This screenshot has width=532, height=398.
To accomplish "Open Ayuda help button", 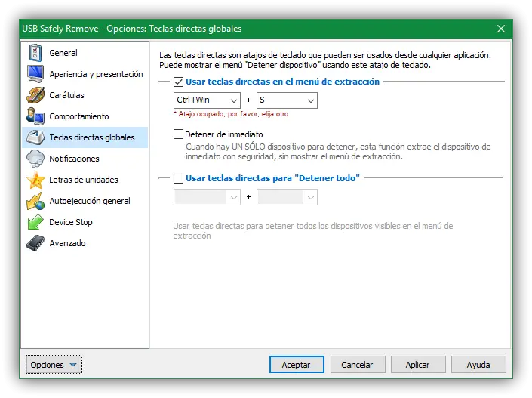I will (x=478, y=365).
